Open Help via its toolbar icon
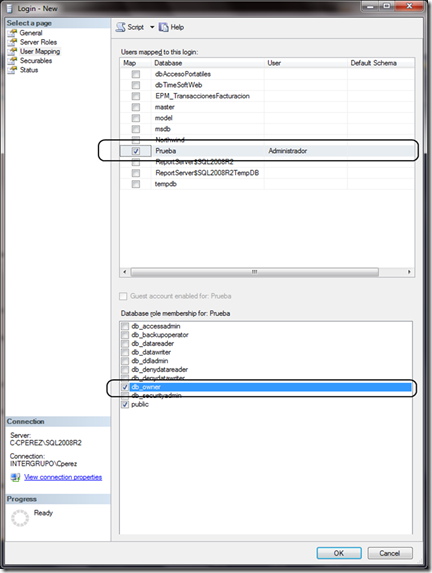The height and width of the screenshot is (573, 432). [x=163, y=27]
